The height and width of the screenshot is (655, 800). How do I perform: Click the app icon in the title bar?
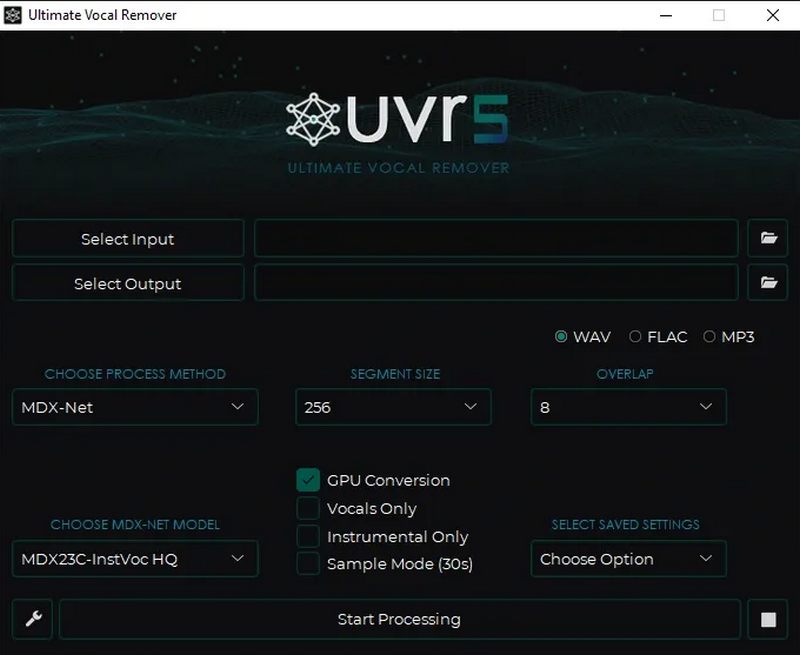coord(13,15)
